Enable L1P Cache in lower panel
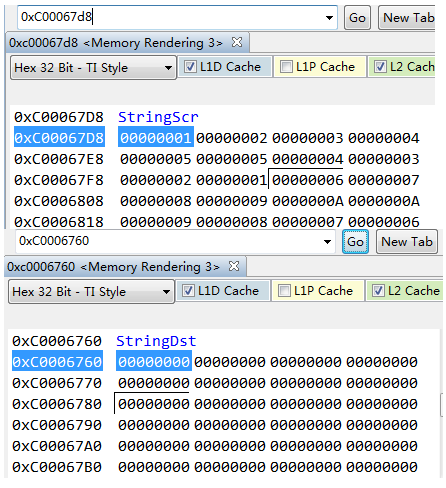The image size is (446, 488). [284, 291]
